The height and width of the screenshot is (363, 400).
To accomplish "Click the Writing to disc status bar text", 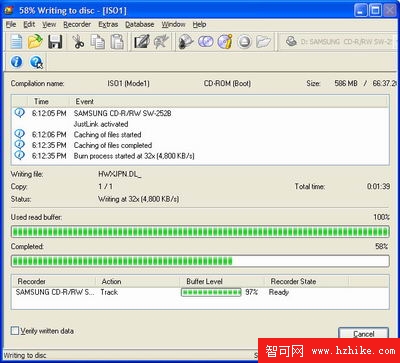I will 25,355.
